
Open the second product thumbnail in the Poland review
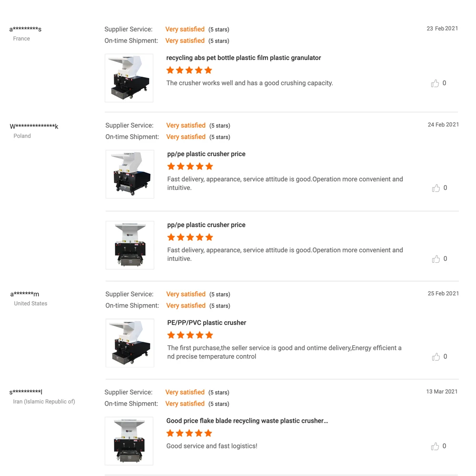pyautogui.click(x=130, y=245)
